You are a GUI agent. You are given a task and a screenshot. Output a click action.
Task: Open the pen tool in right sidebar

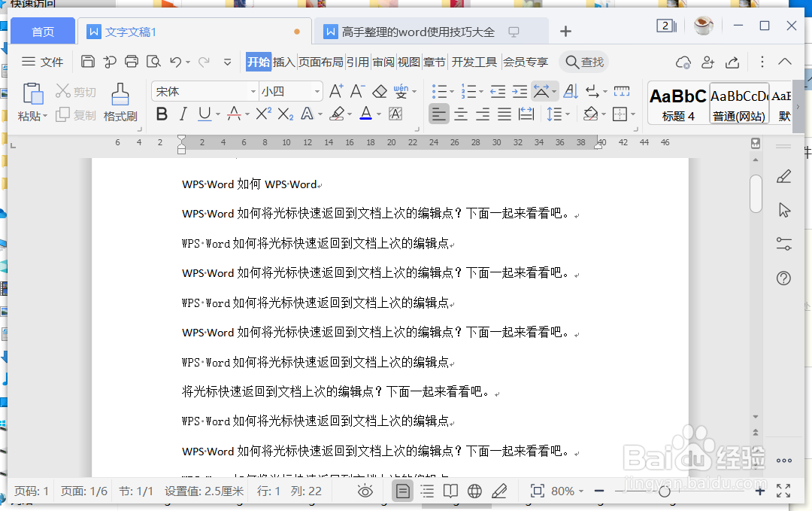pyautogui.click(x=784, y=177)
